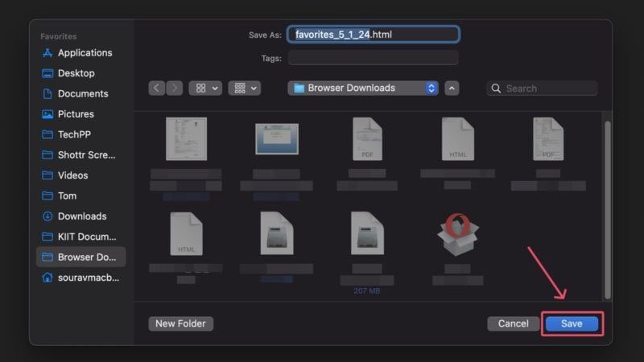Click the file list vertical scrollbar

pyautogui.click(x=608, y=210)
